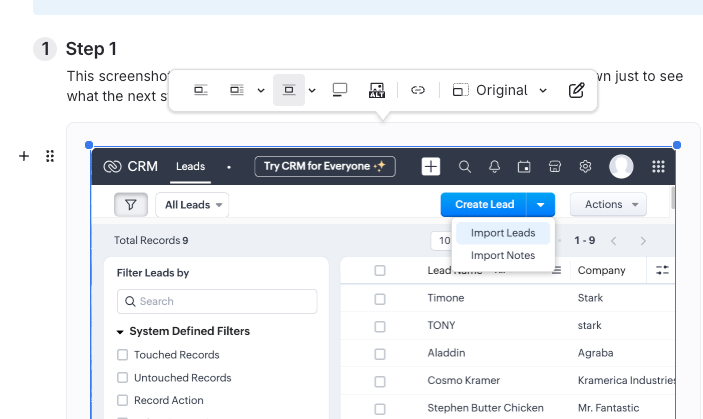Add a link to the image

coord(418,90)
